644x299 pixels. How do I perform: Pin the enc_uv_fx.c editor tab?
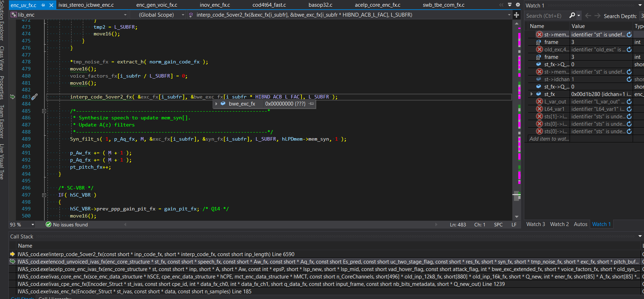pos(43,5)
